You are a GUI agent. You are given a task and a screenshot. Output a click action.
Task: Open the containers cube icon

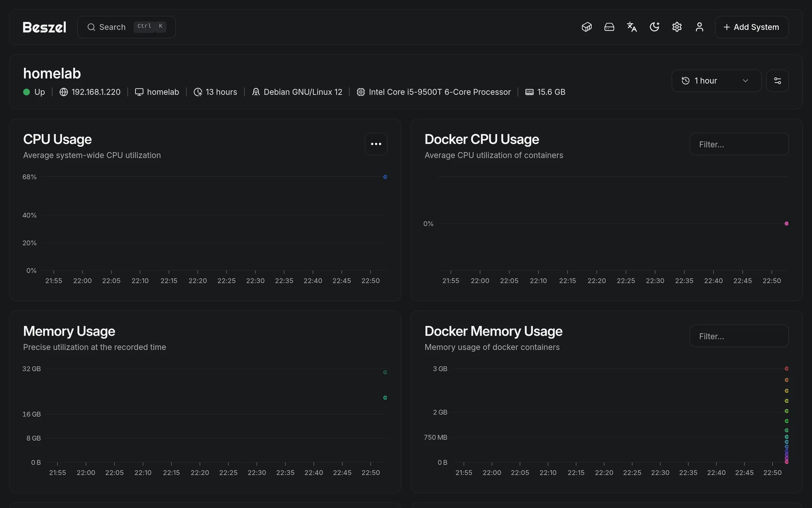pyautogui.click(x=586, y=27)
